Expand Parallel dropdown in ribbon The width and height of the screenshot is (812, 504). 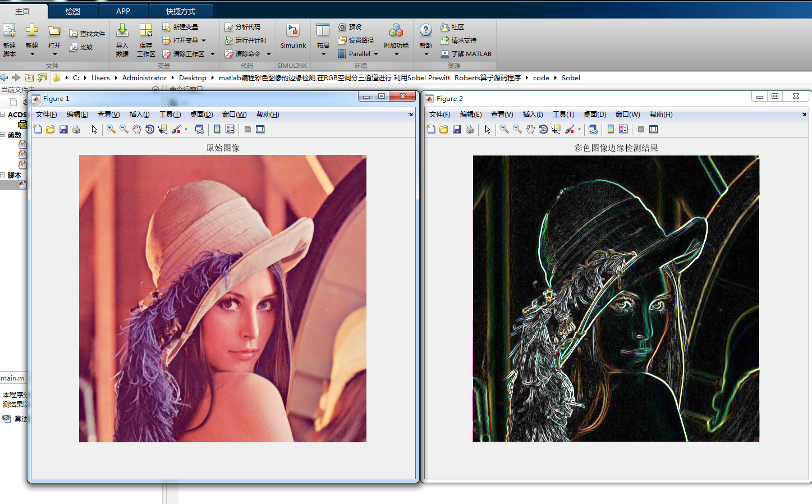pyautogui.click(x=376, y=54)
